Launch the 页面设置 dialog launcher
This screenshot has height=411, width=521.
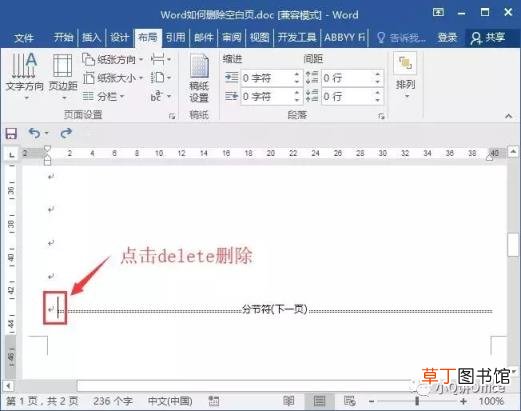point(172,116)
